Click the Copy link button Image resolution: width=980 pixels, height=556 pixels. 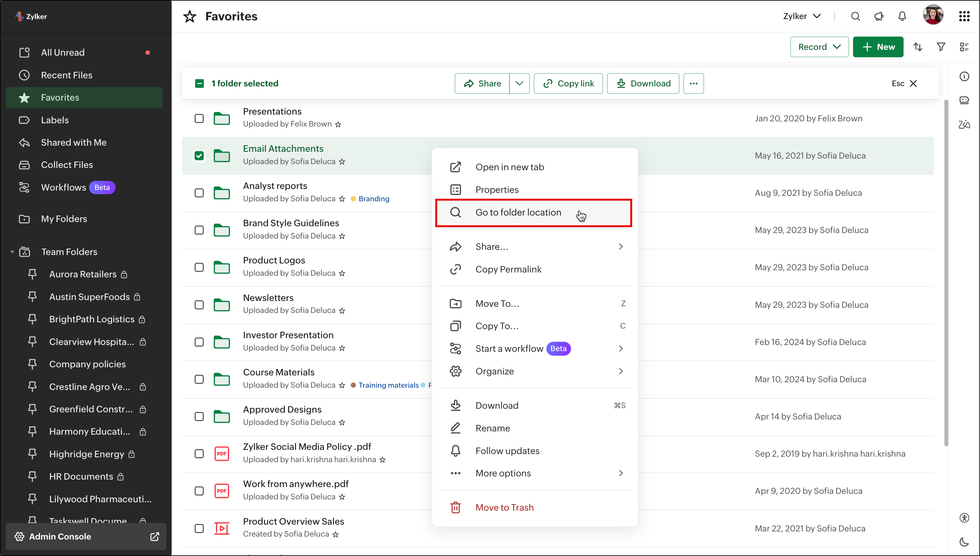pyautogui.click(x=568, y=83)
